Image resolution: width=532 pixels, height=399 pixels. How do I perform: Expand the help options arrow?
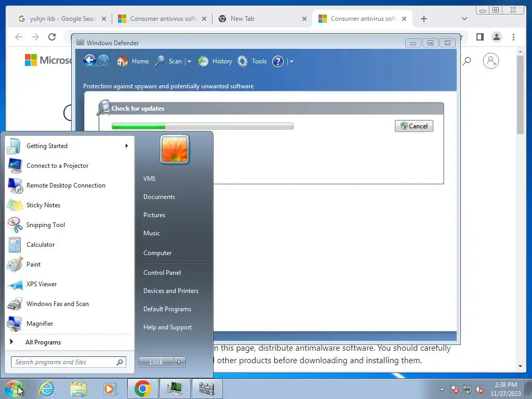tap(291, 61)
